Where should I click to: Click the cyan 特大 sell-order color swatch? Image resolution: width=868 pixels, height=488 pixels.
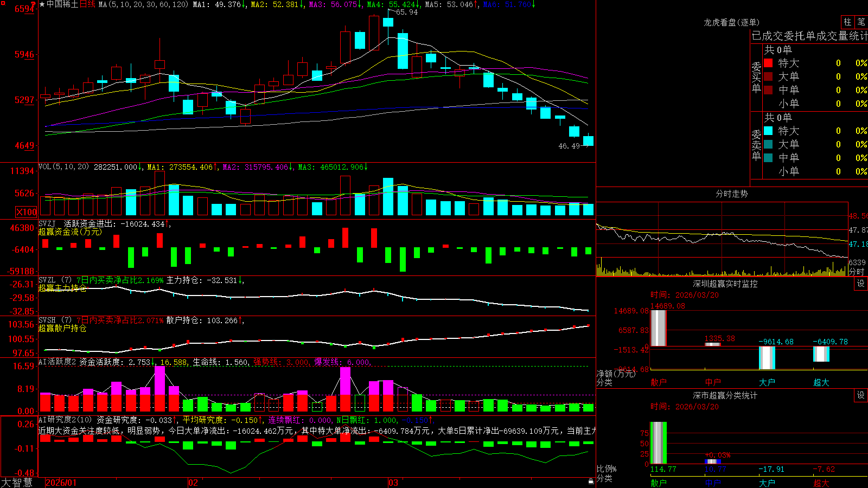[x=768, y=131]
